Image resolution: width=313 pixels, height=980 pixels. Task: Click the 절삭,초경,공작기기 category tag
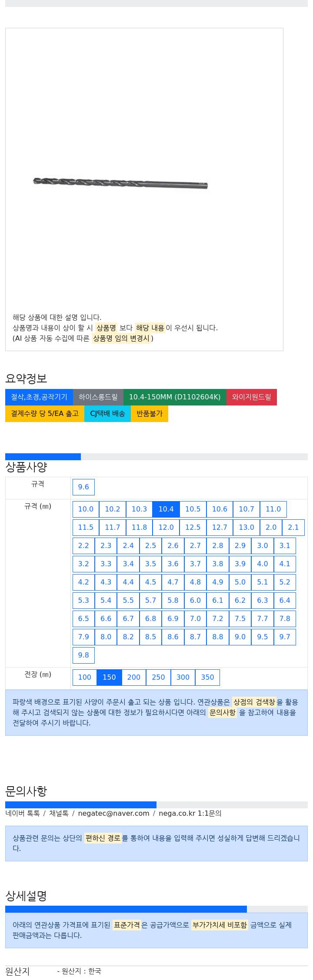39,397
